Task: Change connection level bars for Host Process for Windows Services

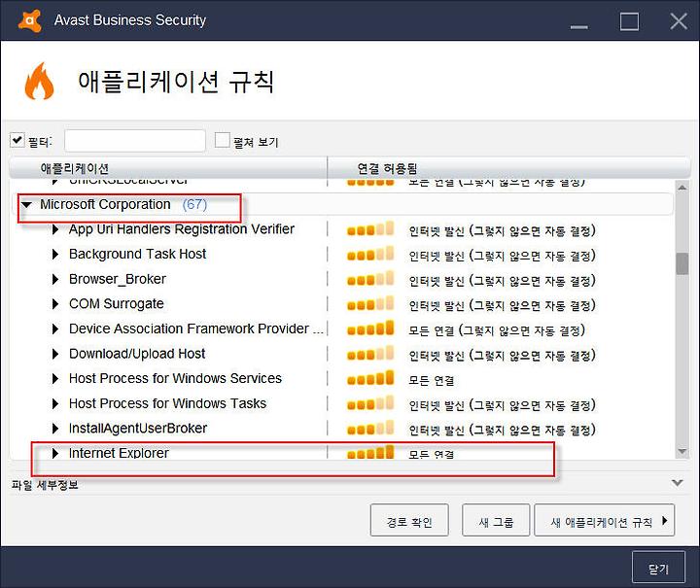Action: point(370,378)
